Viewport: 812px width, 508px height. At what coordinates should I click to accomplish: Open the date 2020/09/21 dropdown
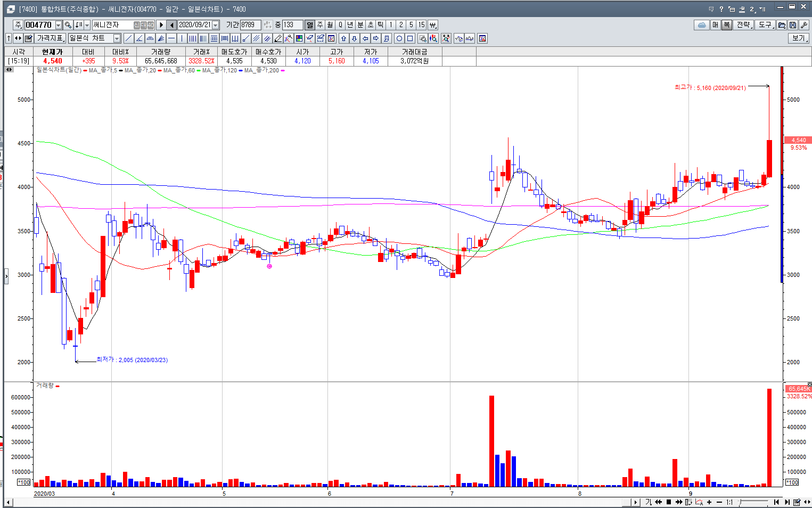(x=215, y=25)
